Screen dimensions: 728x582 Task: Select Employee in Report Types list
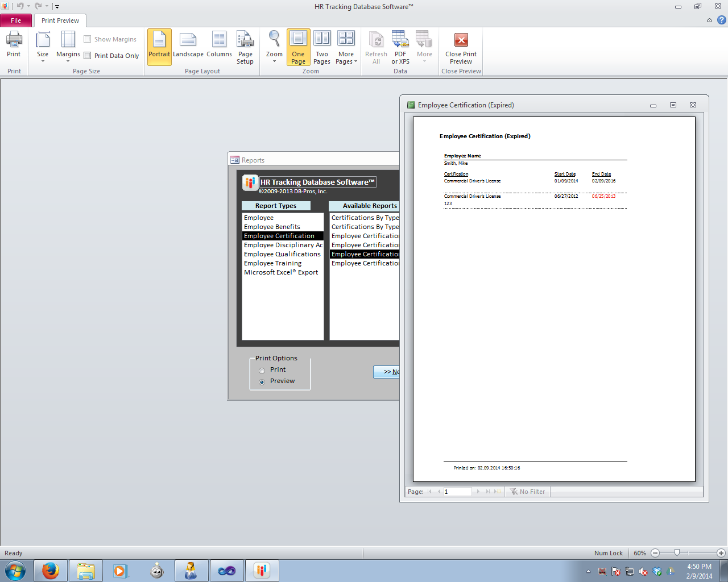(x=283, y=218)
